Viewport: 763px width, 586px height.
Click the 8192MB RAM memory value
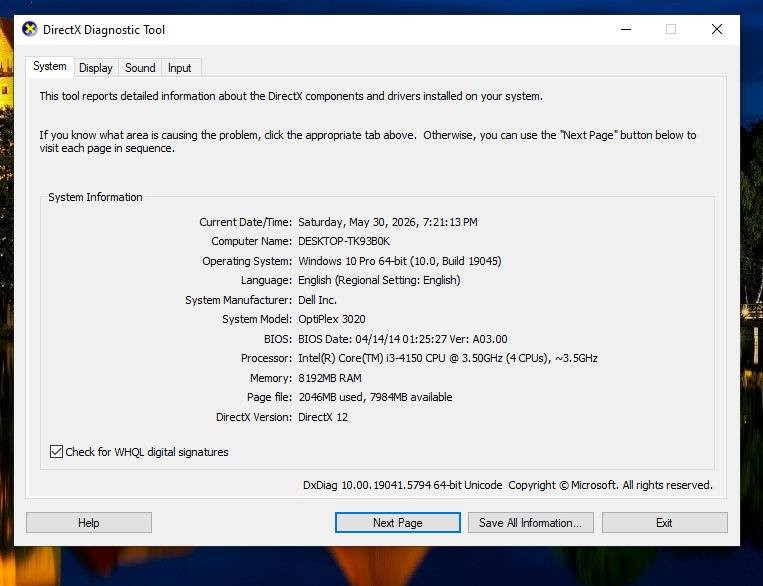(x=330, y=378)
